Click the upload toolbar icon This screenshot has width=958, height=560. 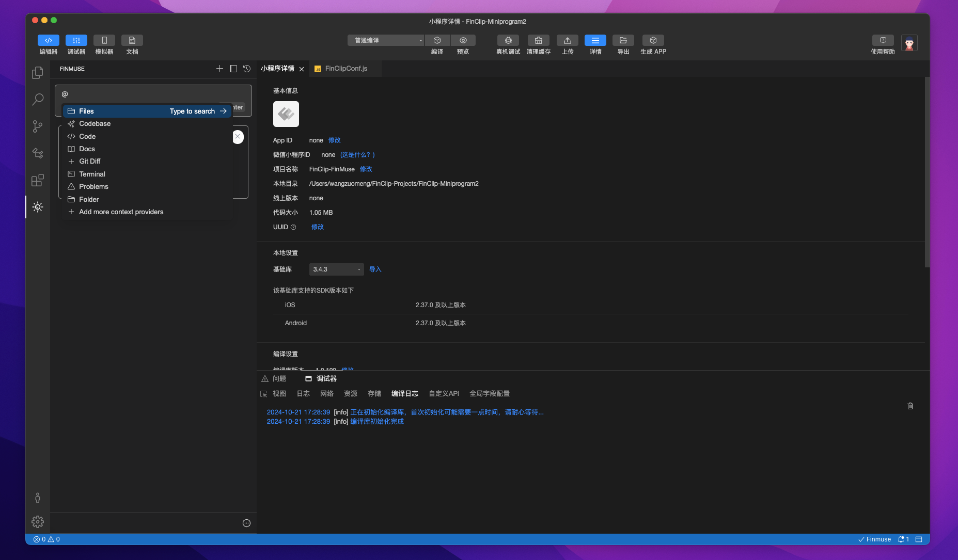click(567, 40)
